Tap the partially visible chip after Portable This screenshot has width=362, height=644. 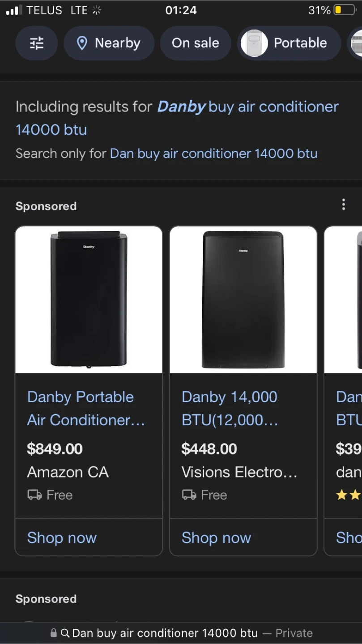(355, 43)
